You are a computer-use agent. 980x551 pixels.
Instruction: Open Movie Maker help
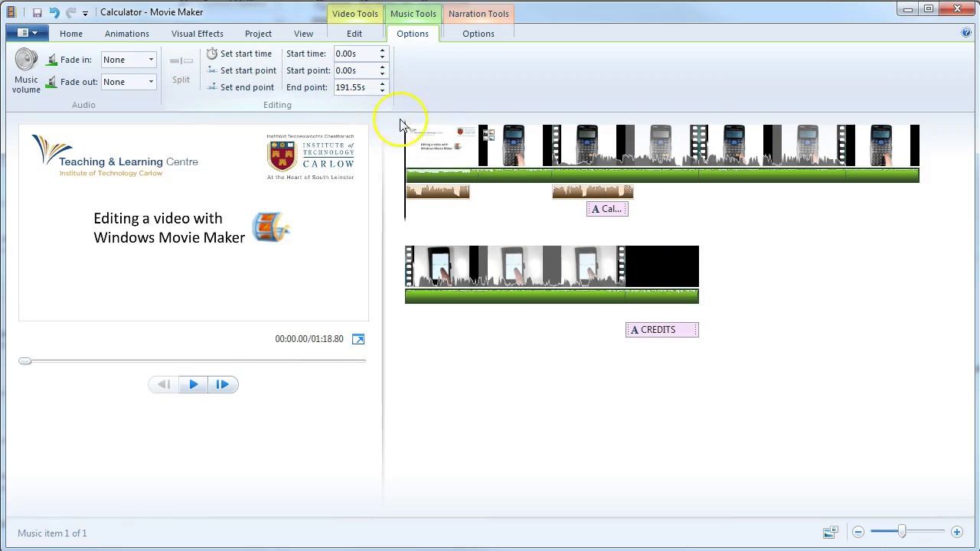click(x=966, y=33)
